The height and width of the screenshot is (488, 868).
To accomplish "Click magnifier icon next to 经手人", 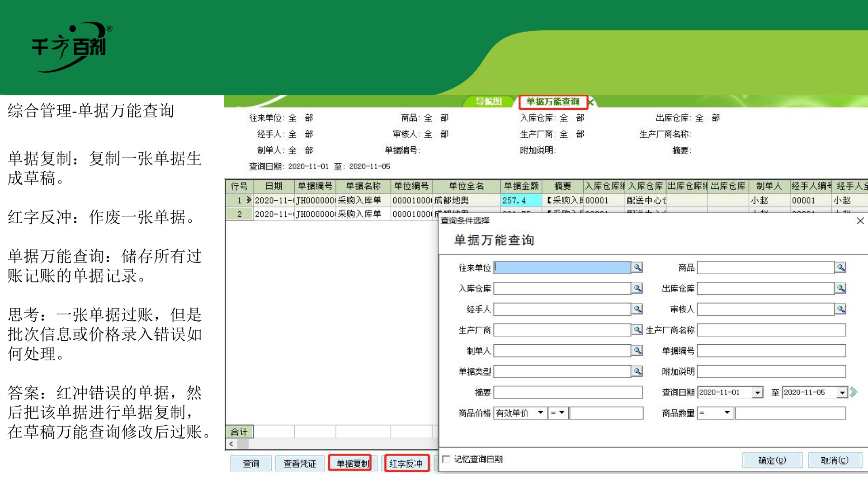I will tap(637, 309).
